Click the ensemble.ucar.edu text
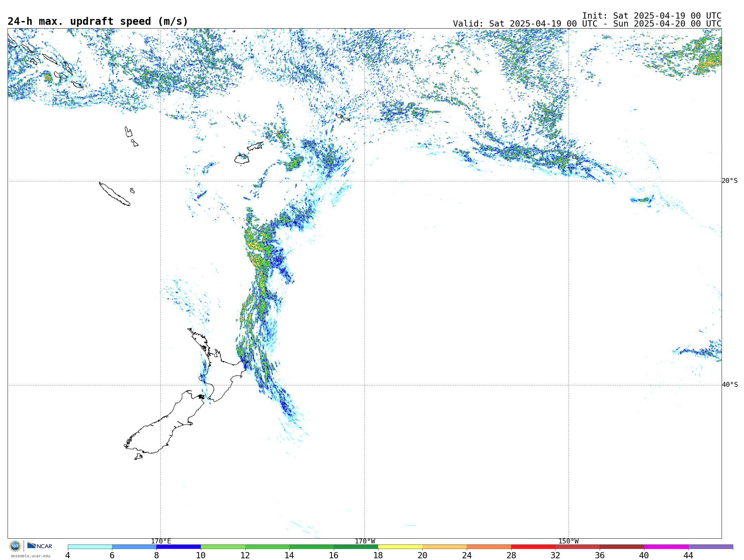744x560 pixels. pyautogui.click(x=31, y=556)
